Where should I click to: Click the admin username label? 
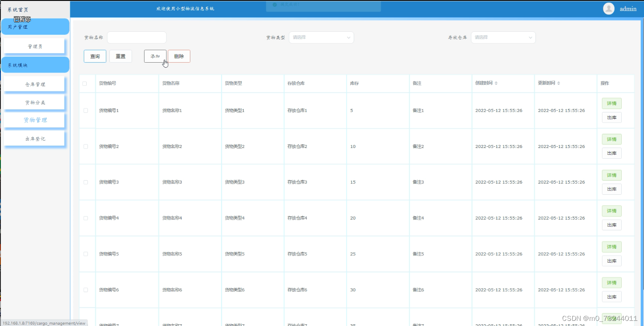tap(628, 9)
